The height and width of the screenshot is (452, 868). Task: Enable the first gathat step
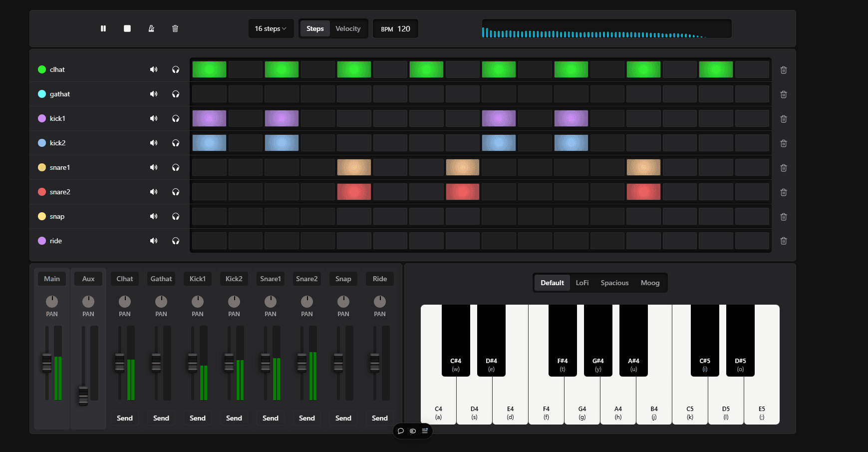(209, 94)
